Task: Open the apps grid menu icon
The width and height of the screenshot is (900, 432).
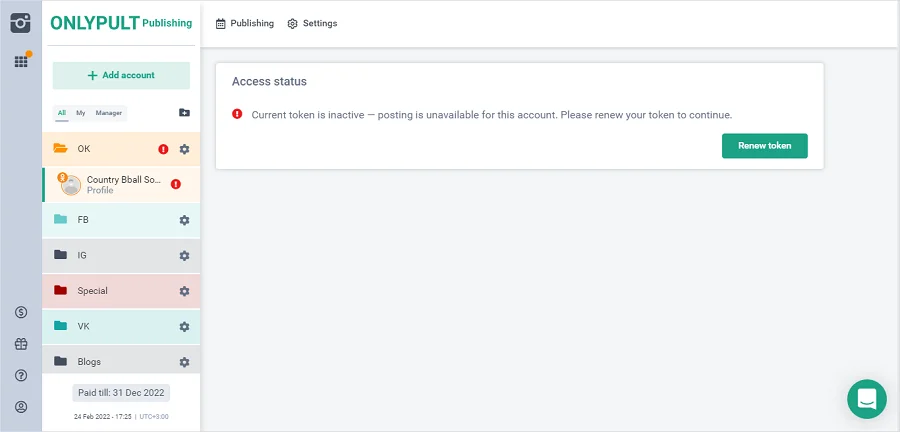Action: tap(20, 62)
